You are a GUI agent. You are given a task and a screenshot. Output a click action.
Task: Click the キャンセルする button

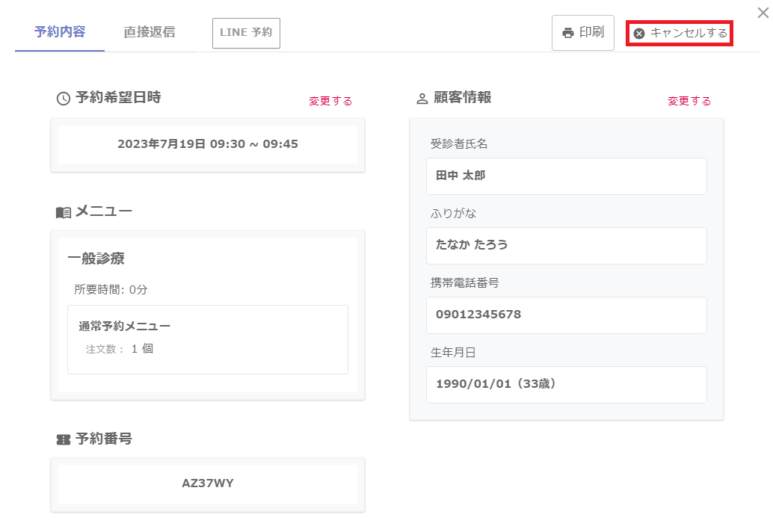(680, 34)
